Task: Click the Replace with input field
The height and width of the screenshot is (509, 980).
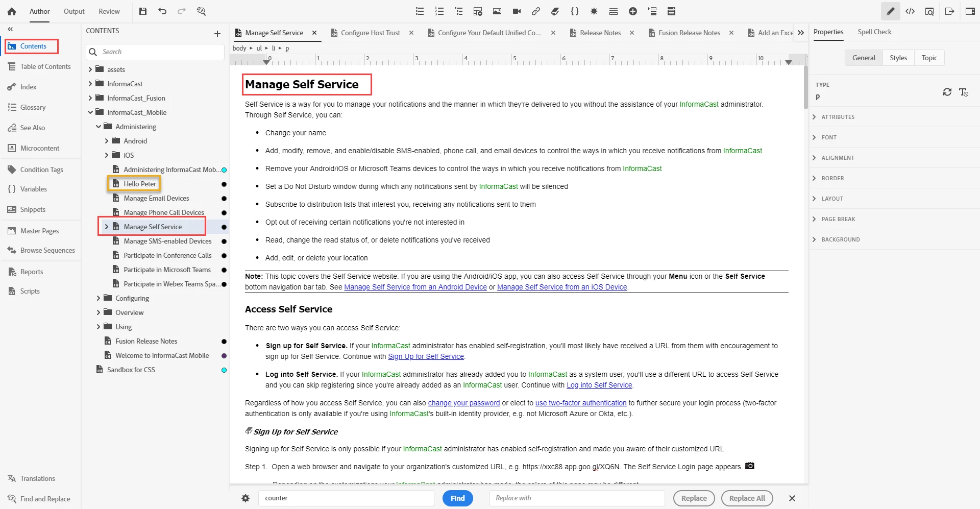Action: (577, 498)
